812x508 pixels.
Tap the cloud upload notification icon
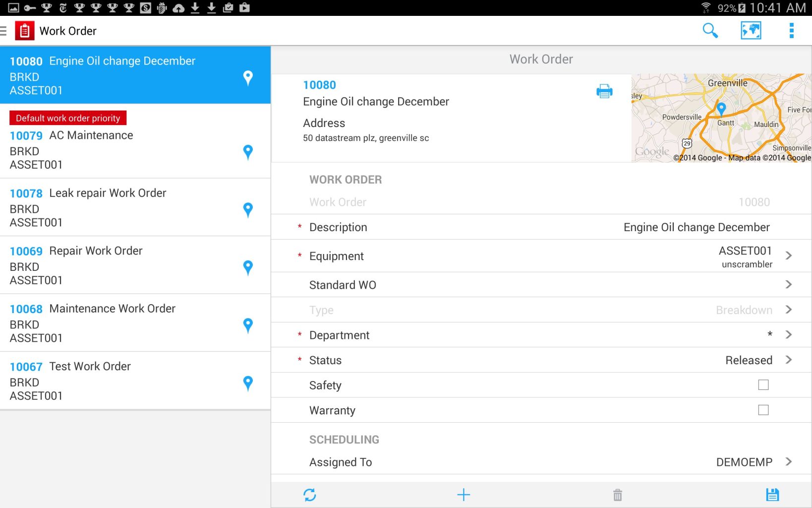178,8
